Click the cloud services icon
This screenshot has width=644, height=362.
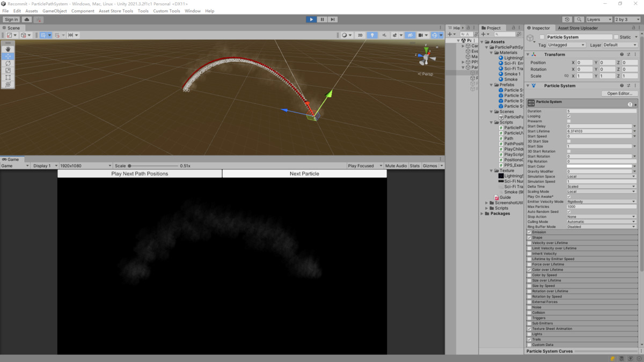tap(26, 19)
